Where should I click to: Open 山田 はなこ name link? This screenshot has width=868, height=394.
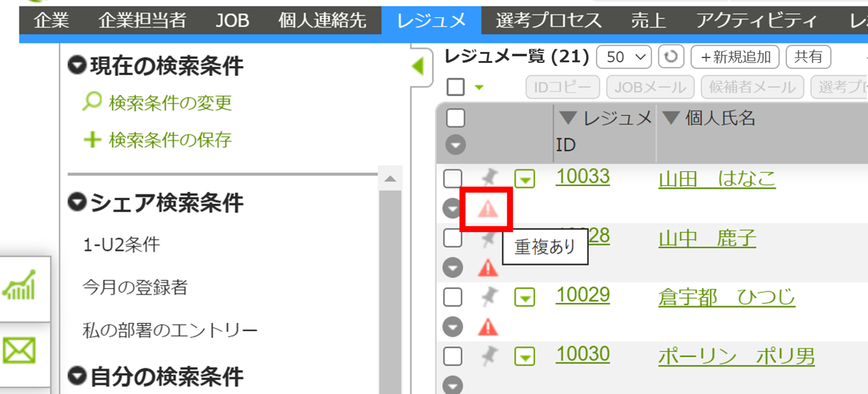(717, 179)
